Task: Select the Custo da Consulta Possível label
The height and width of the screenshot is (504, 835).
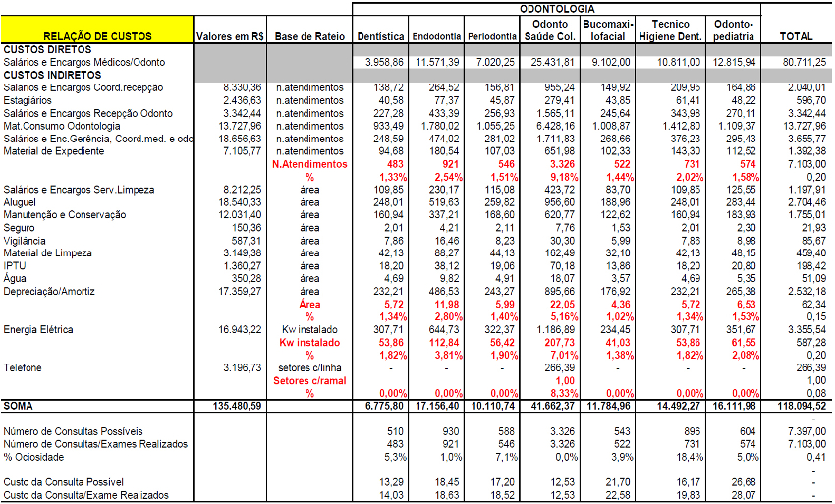Action: click(64, 482)
